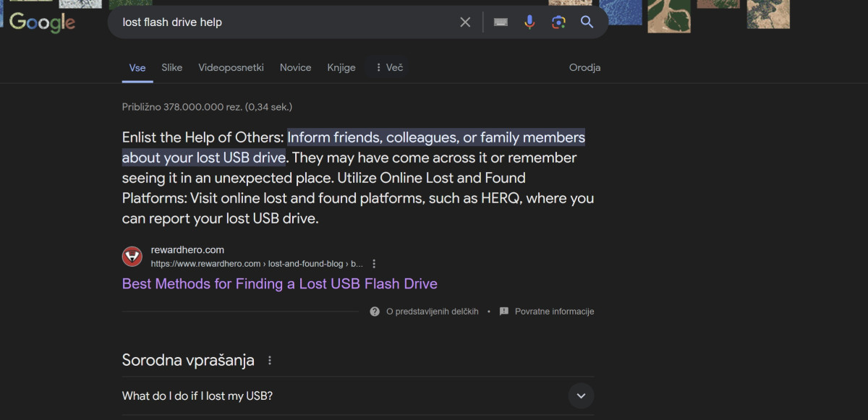Open the Orodja tools menu
This screenshot has width=868, height=420.
point(584,67)
